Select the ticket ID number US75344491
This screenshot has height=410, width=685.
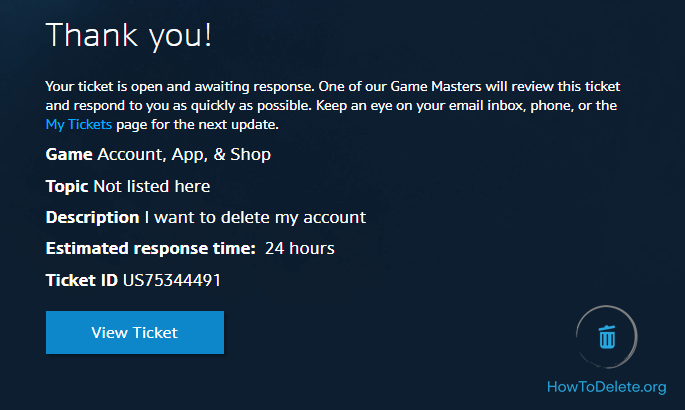(172, 280)
